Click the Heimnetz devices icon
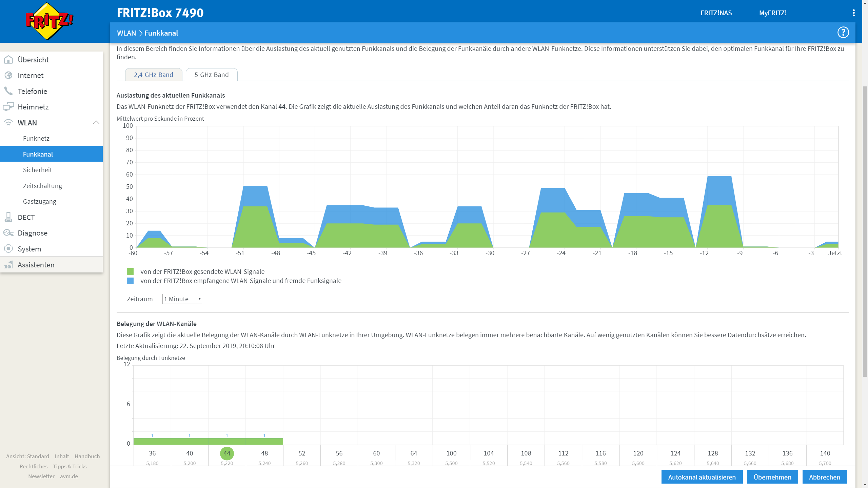 [x=8, y=107]
